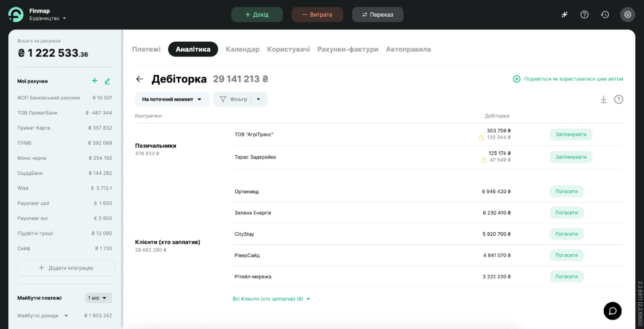Change future payments period '1 міс'
This screenshot has width=644, height=329.
pos(98,298)
